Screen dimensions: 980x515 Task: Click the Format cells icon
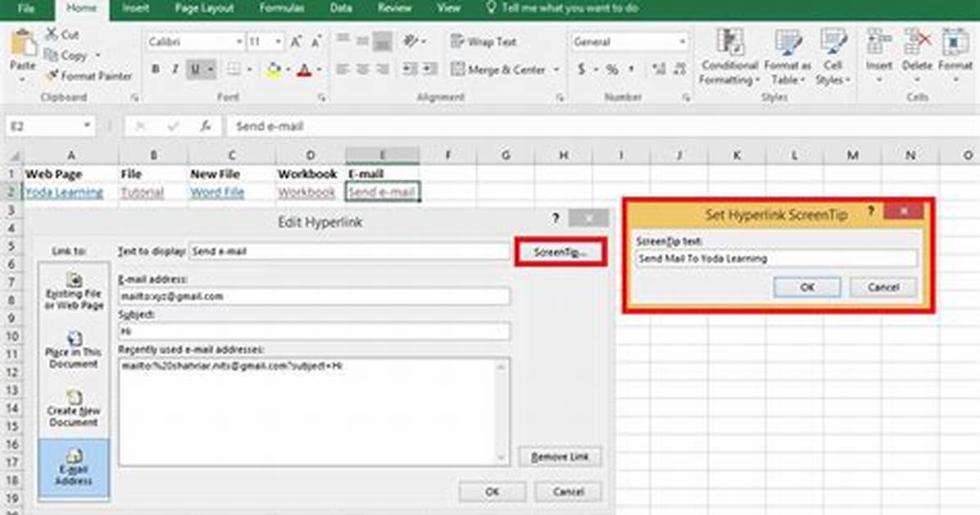tap(955, 43)
